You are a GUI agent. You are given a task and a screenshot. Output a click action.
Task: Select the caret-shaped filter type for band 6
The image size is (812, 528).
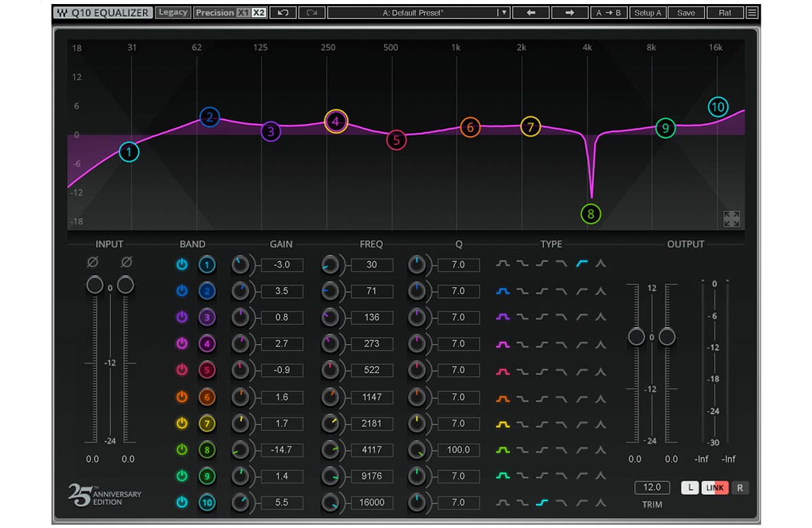(601, 397)
